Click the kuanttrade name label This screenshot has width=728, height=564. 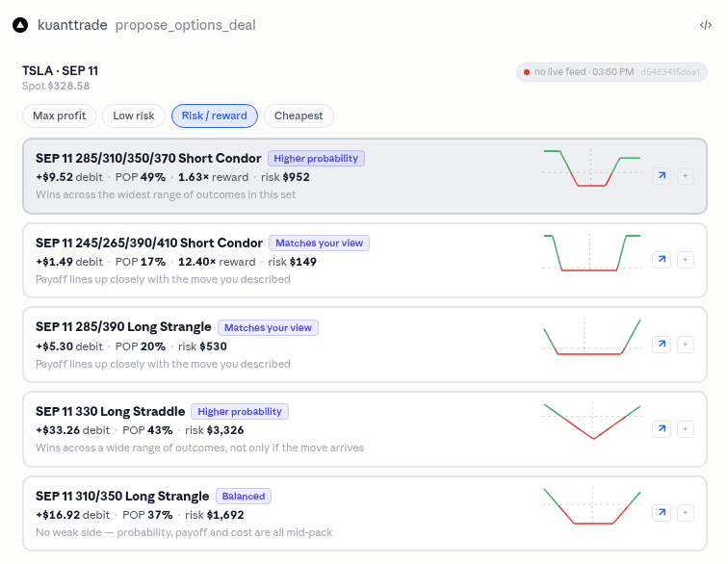72,25
